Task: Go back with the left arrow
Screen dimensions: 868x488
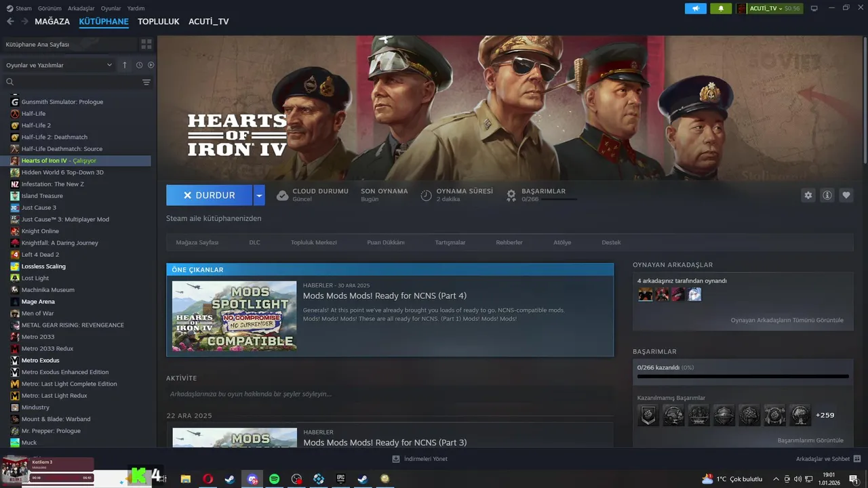Action: [x=10, y=22]
